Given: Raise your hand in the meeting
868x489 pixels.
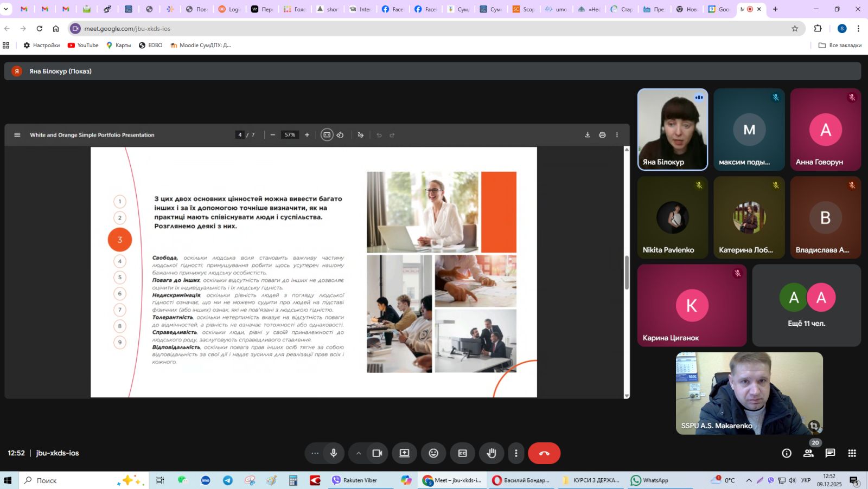Looking at the screenshot, I should click(x=492, y=453).
